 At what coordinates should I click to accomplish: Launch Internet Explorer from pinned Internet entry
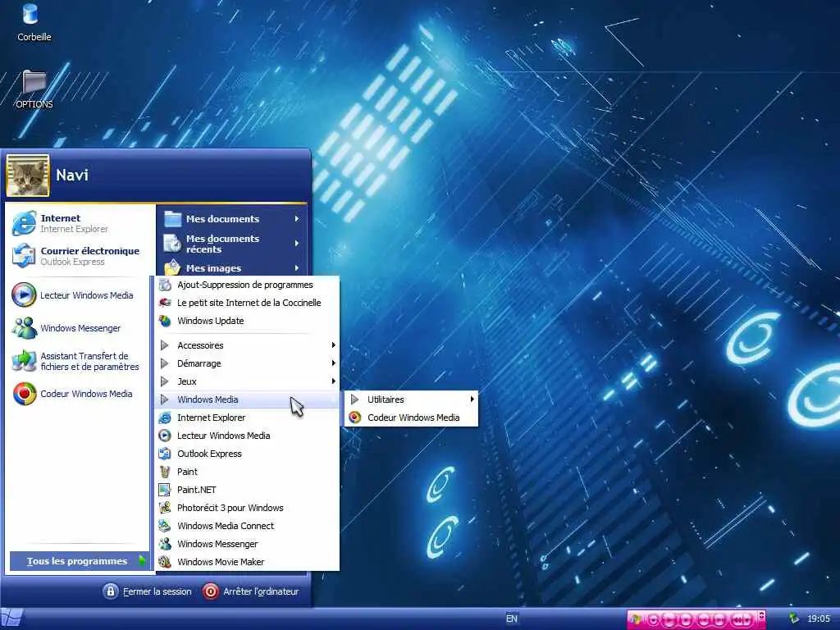point(78,223)
